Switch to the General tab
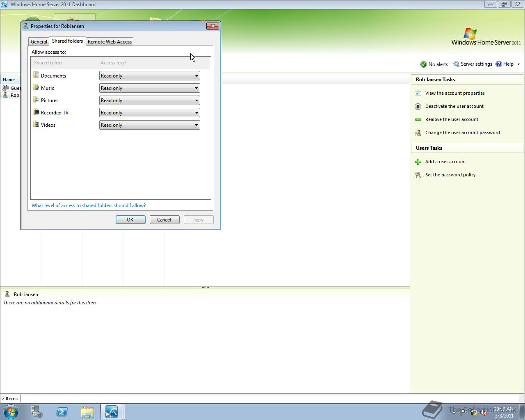525x420 pixels. (x=39, y=42)
